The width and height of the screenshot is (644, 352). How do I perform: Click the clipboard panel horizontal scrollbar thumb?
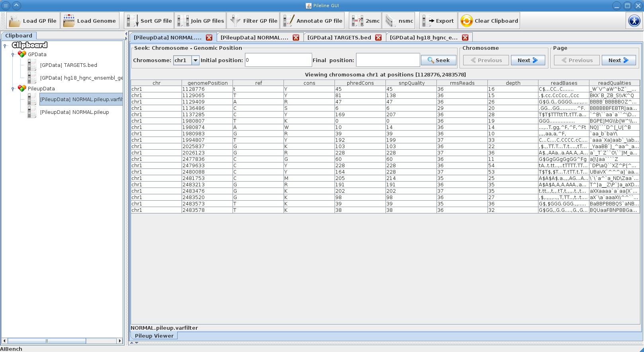(47, 341)
